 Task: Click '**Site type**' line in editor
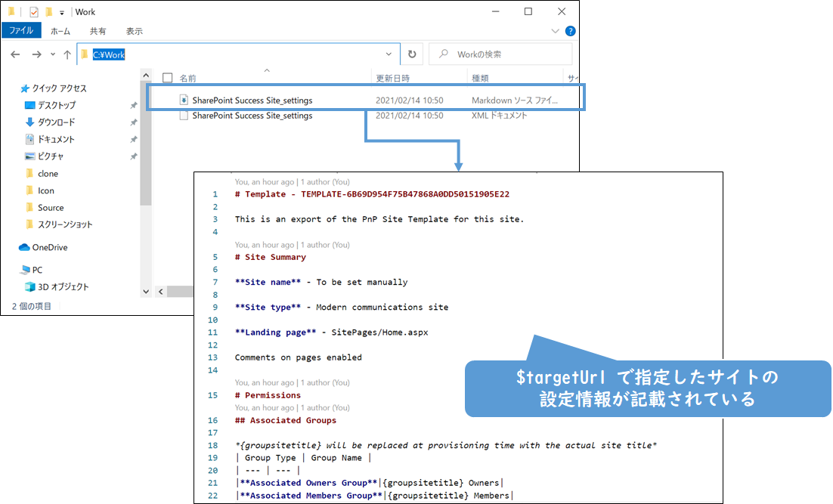point(342,308)
